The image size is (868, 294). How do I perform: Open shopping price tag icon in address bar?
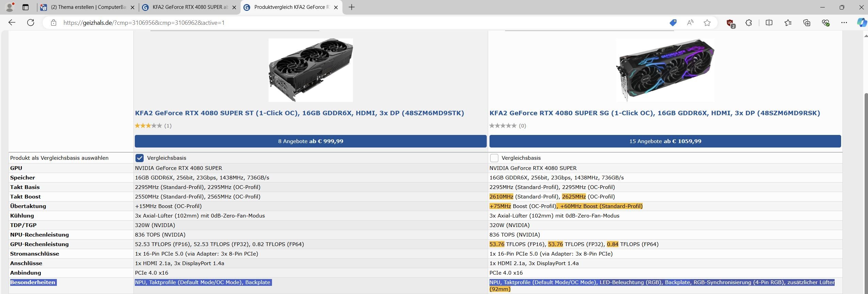pos(673,23)
